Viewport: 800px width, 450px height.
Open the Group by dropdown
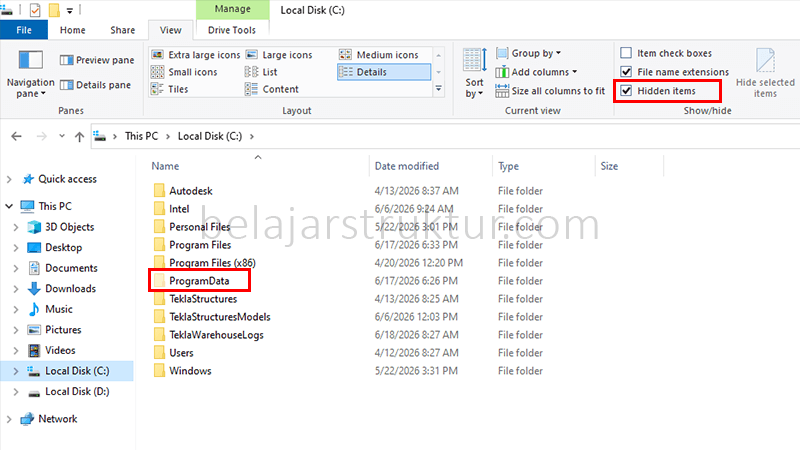click(x=529, y=53)
